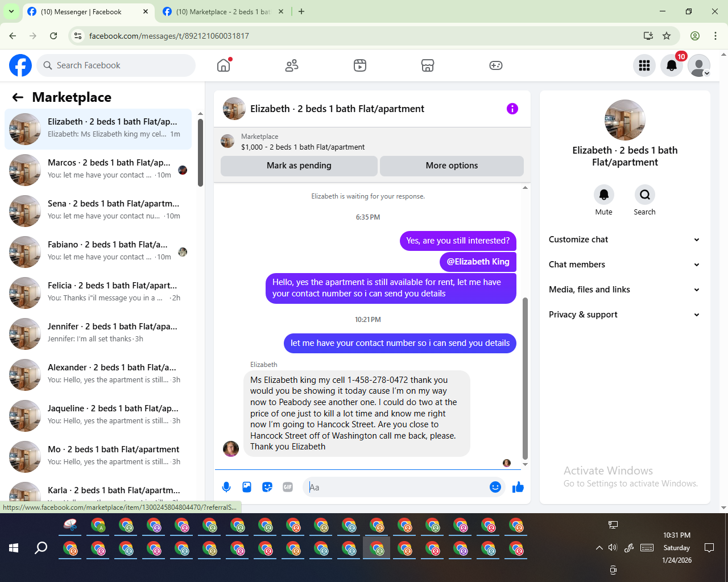The width and height of the screenshot is (728, 582).
Task: Open conversation information purple icon
Action: (512, 109)
